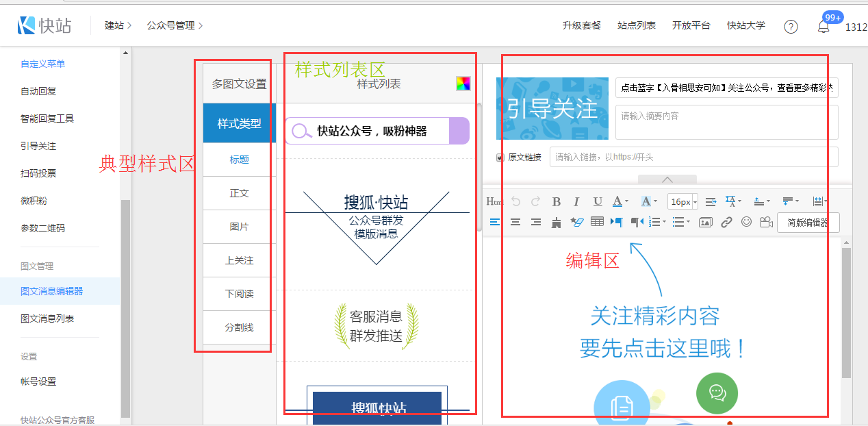Screen dimensions: 868x426
Task: Toggle the 原文链接 checkbox
Action: pyautogui.click(x=500, y=158)
